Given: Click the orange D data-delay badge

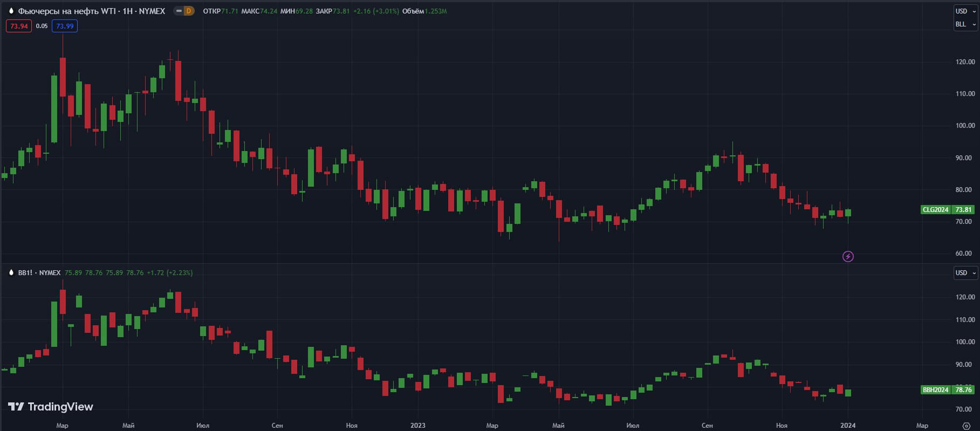Looking at the screenshot, I should point(189,11).
